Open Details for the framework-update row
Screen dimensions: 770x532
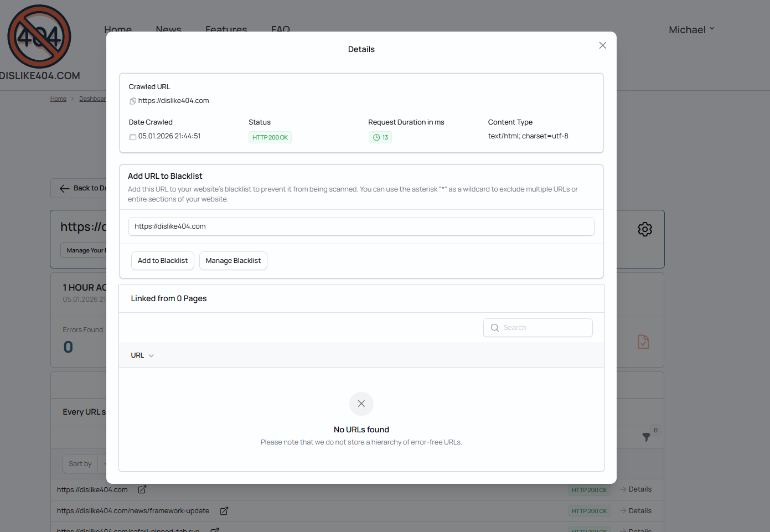click(635, 511)
